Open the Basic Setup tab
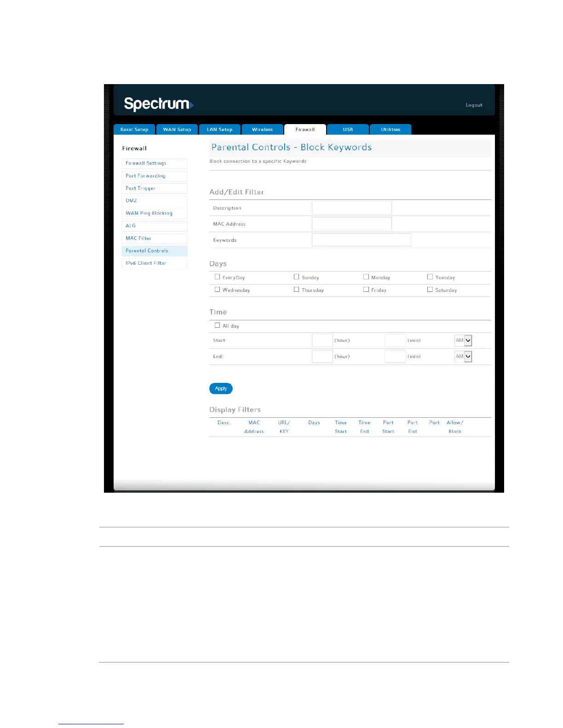Image resolution: width=563 pixels, height=728 pixels. pos(134,130)
